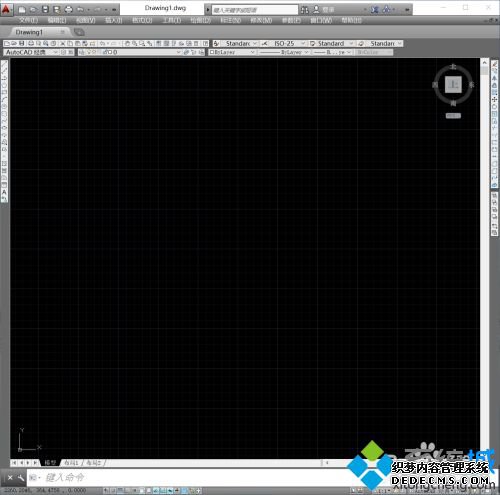Click the New file icon in quick access toolbar
Image resolution: width=500 pixels, height=495 pixels.
pyautogui.click(x=22, y=10)
